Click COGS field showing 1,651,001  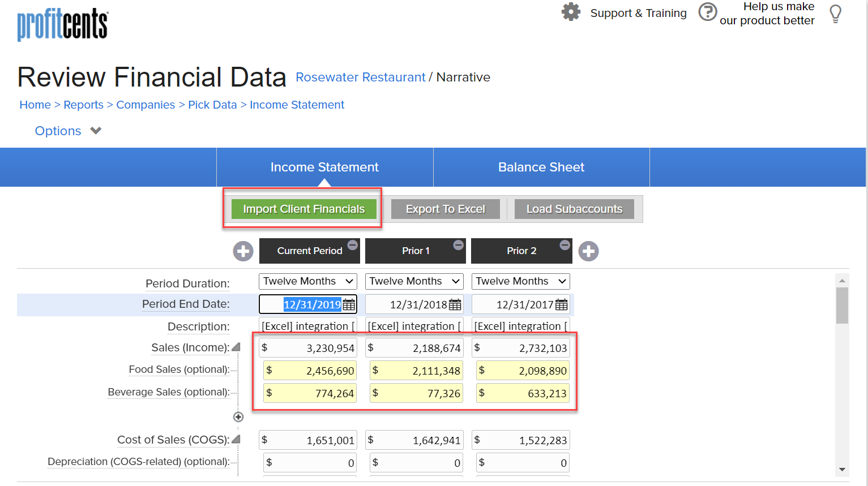(308, 440)
